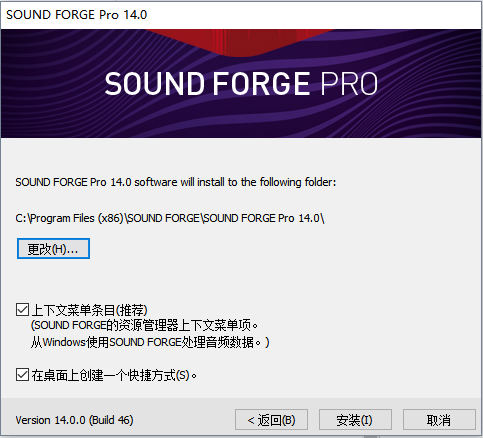483x438 pixels.
Task: Select the C:\Program Files (x86) install path text
Action: (x=170, y=218)
